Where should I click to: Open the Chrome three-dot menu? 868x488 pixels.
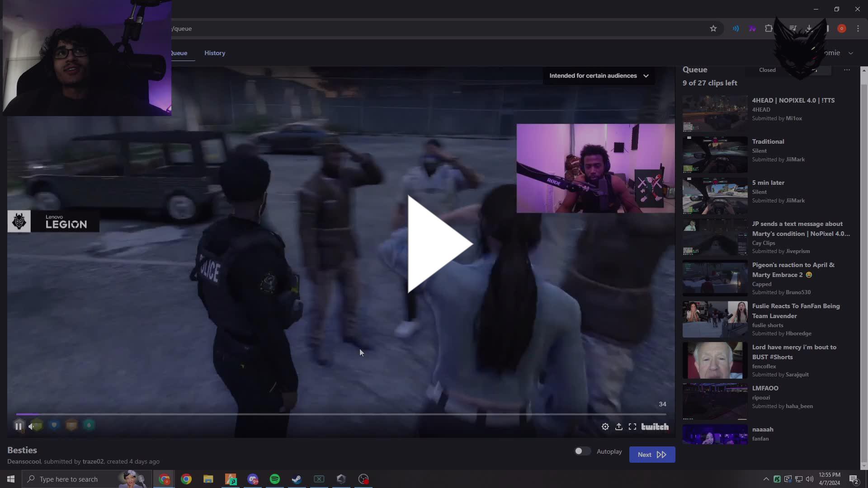(x=858, y=28)
